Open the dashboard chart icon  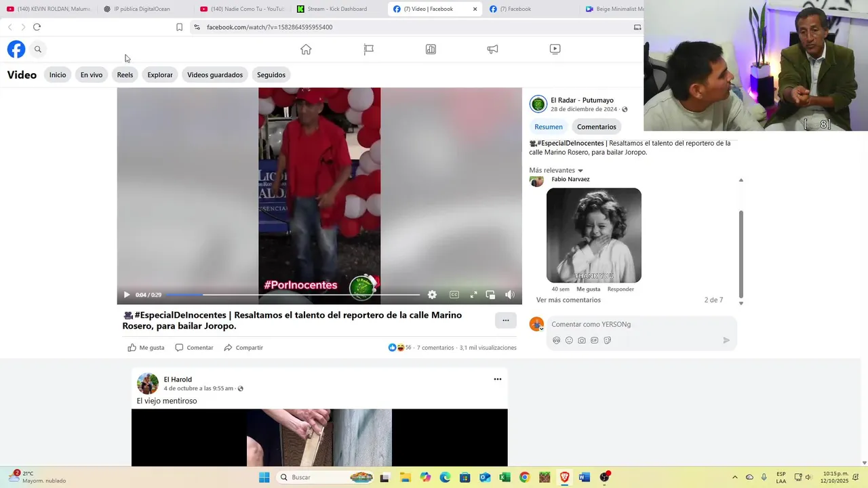click(431, 49)
